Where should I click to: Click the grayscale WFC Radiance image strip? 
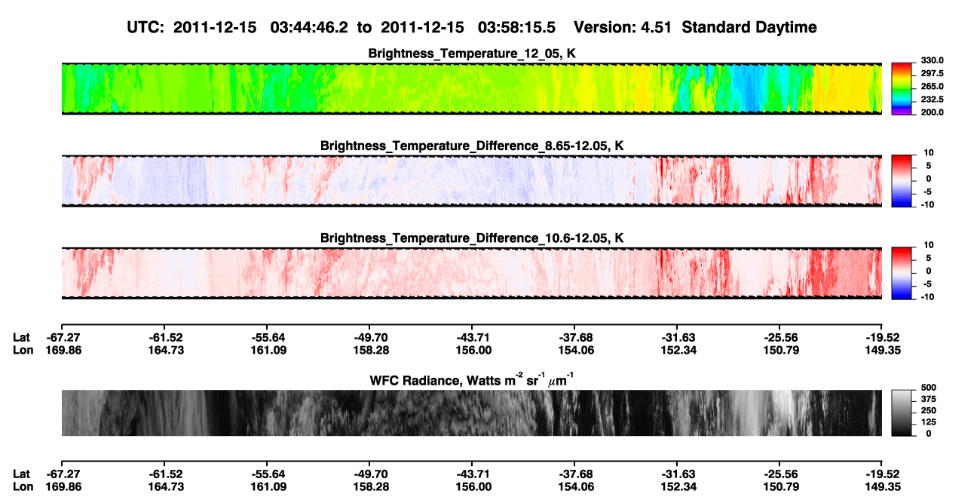(472, 413)
